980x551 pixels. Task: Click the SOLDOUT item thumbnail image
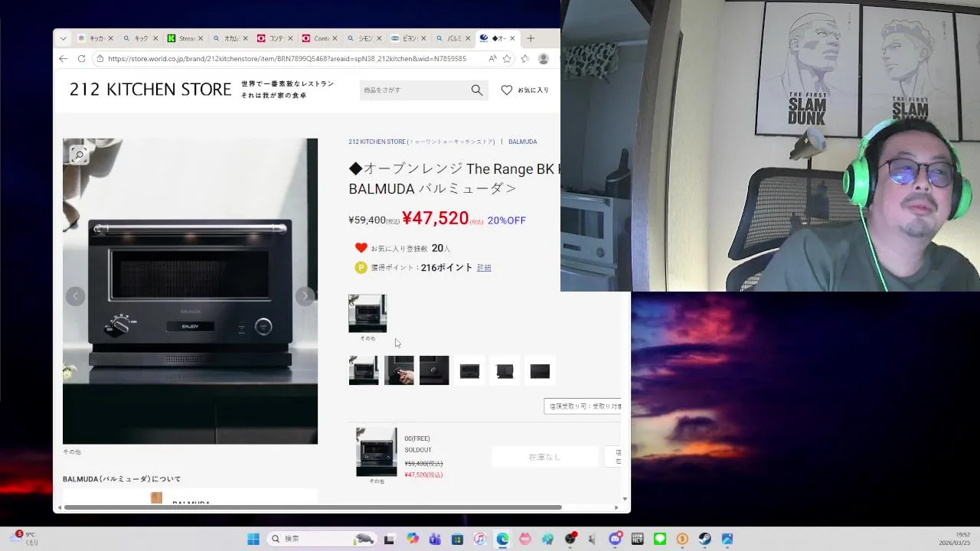[x=377, y=452]
